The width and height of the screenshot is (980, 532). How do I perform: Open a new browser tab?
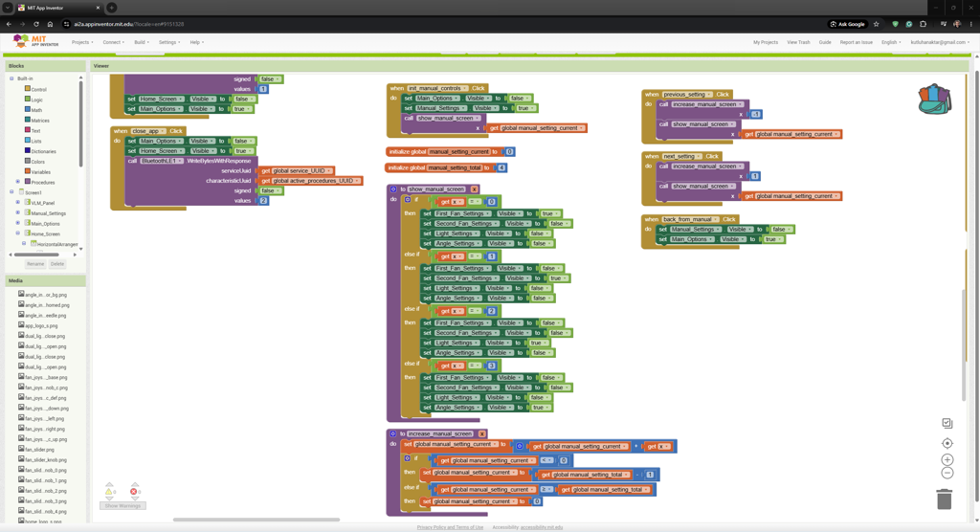(x=111, y=8)
